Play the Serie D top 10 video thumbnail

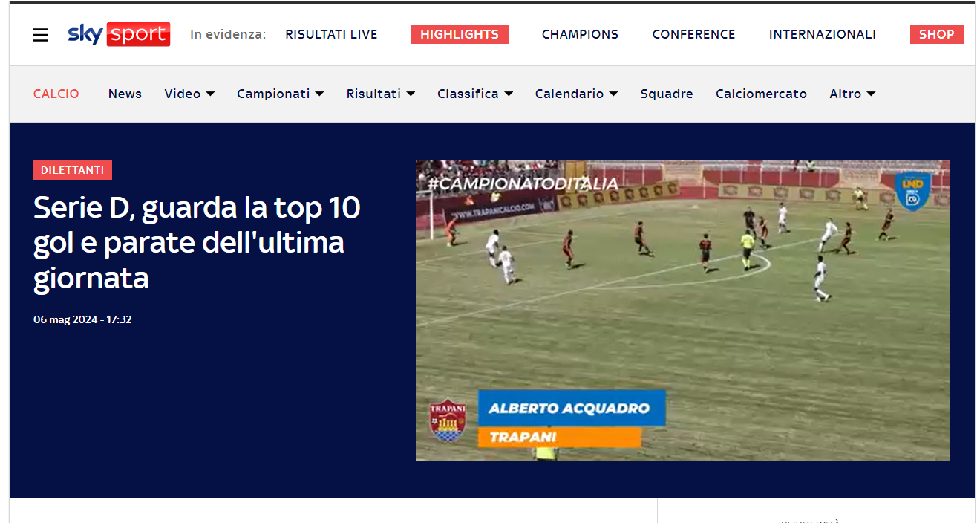tap(683, 311)
